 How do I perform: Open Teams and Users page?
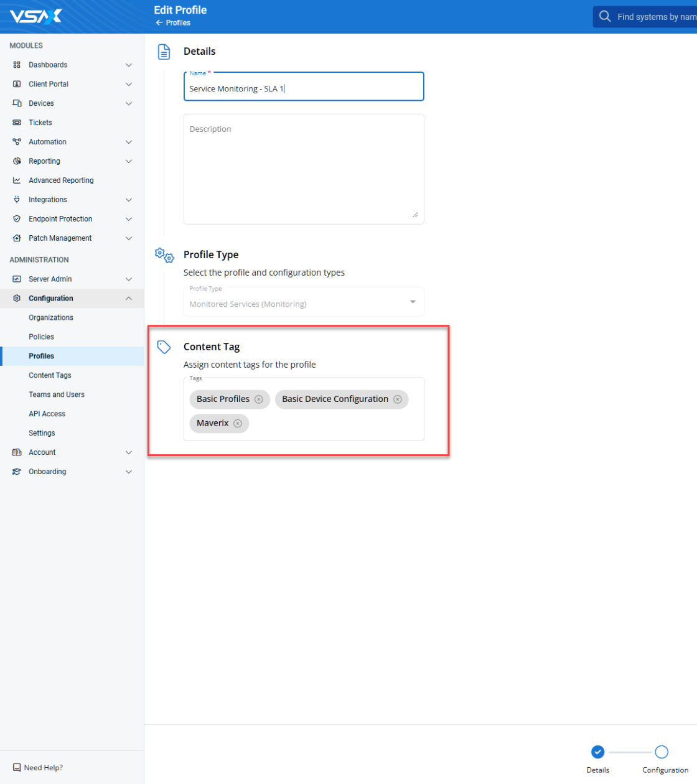[x=56, y=394]
